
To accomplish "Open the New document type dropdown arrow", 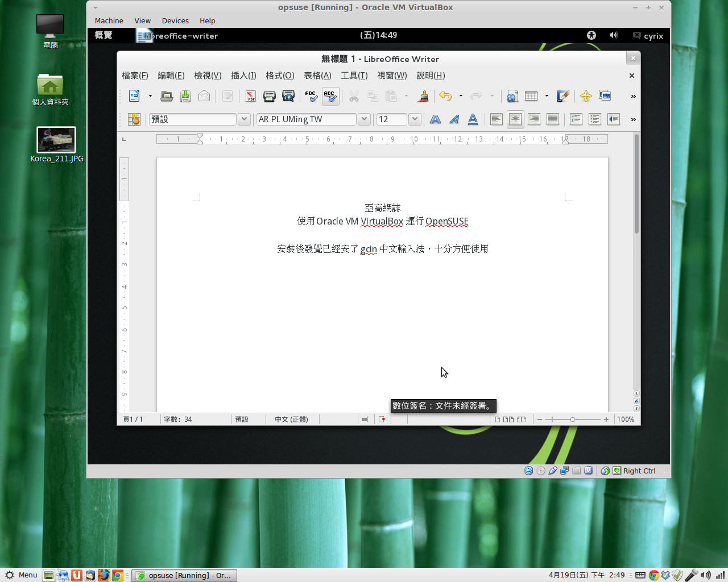I will (150, 96).
